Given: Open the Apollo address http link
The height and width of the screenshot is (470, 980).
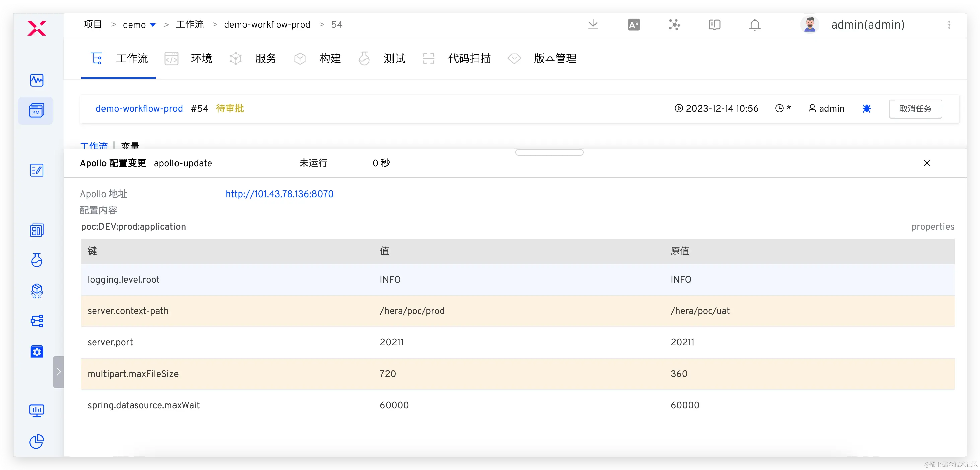Looking at the screenshot, I should click(279, 194).
